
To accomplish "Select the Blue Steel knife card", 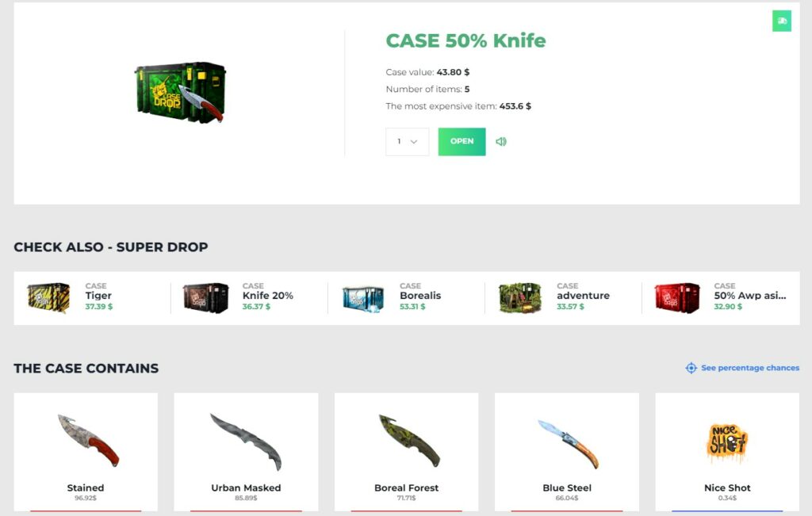I will click(566, 452).
